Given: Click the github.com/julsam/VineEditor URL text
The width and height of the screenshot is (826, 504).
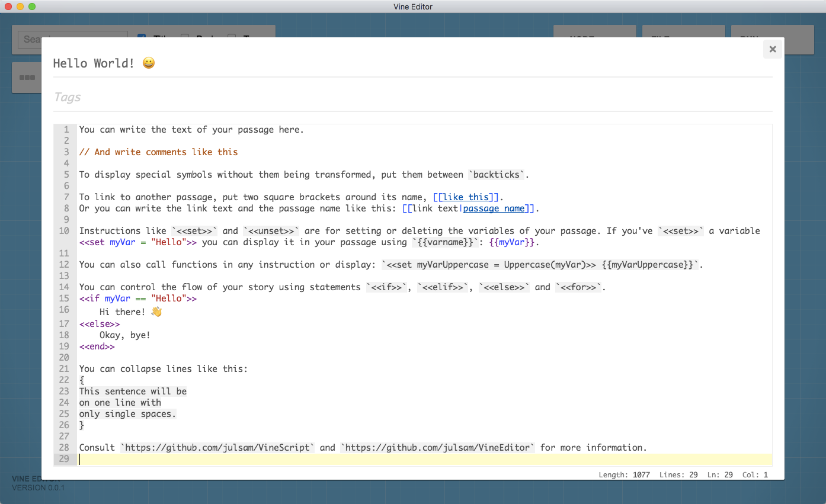Looking at the screenshot, I should 437,448.
